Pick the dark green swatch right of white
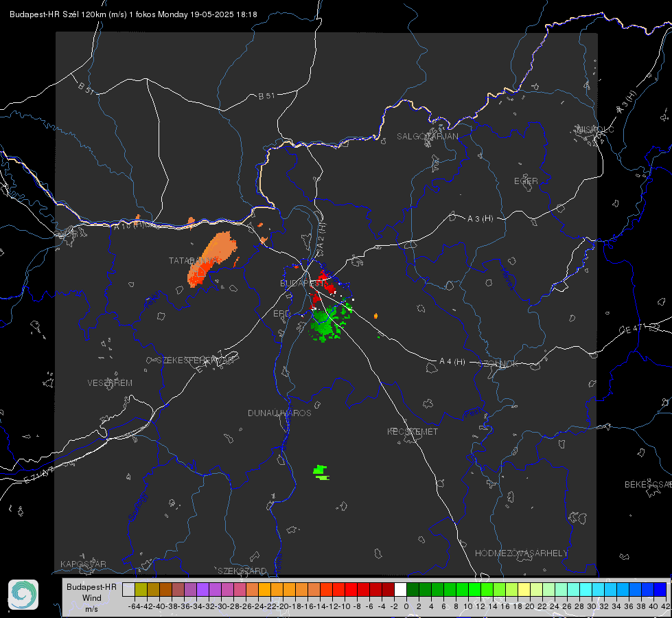 413,589
